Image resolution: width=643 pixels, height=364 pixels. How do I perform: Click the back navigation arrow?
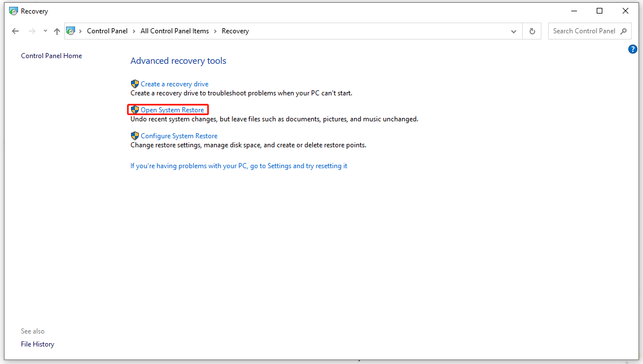coord(15,31)
